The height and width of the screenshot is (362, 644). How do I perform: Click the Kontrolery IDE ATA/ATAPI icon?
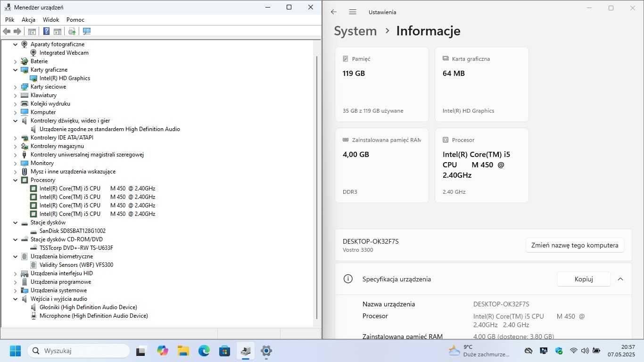pos(25,138)
